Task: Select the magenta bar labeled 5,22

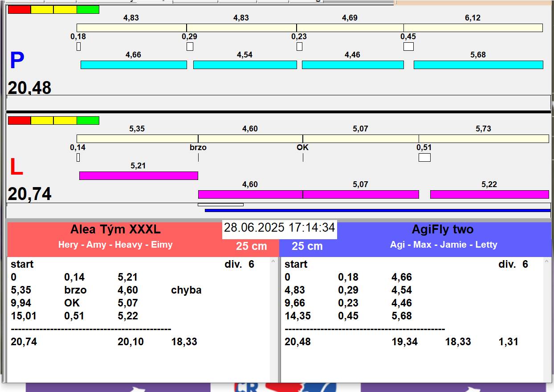Action: (x=489, y=194)
